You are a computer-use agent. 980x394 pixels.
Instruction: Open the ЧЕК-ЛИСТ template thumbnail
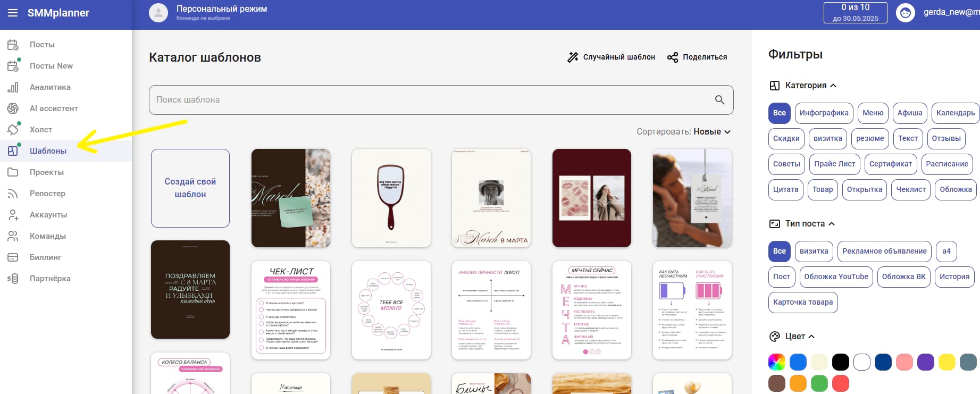click(291, 311)
